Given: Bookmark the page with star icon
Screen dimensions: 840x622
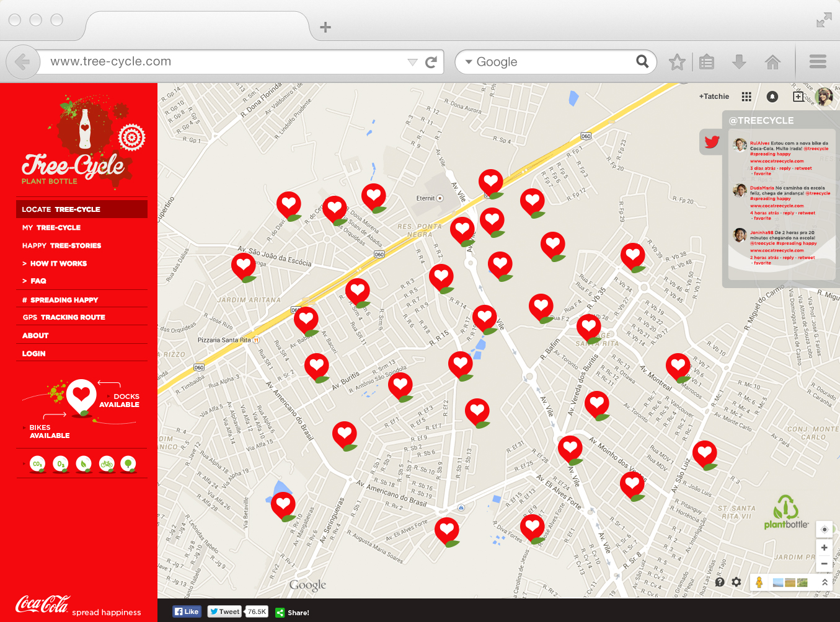Looking at the screenshot, I should point(677,62).
